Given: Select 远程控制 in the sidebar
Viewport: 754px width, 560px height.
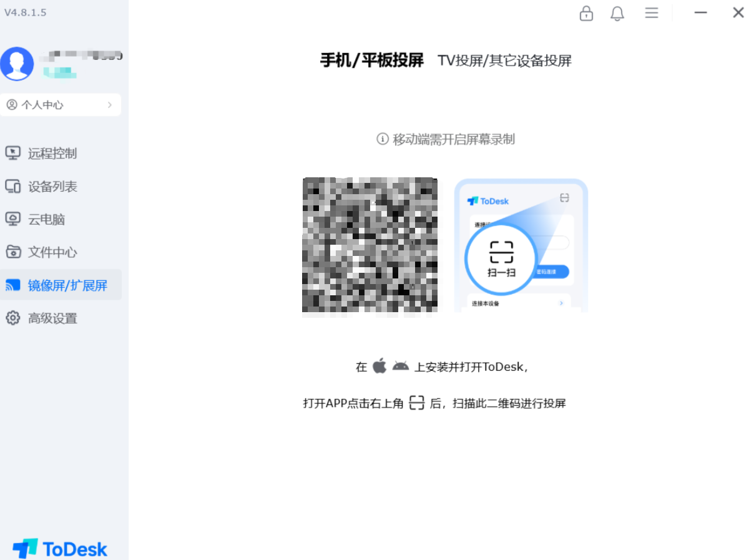Looking at the screenshot, I should (x=61, y=154).
